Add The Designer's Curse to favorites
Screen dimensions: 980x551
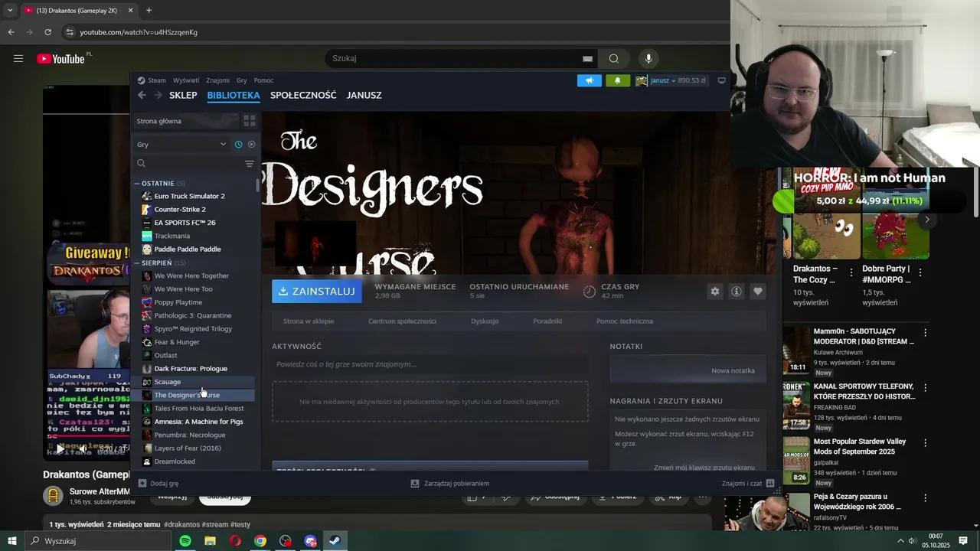[x=757, y=292]
